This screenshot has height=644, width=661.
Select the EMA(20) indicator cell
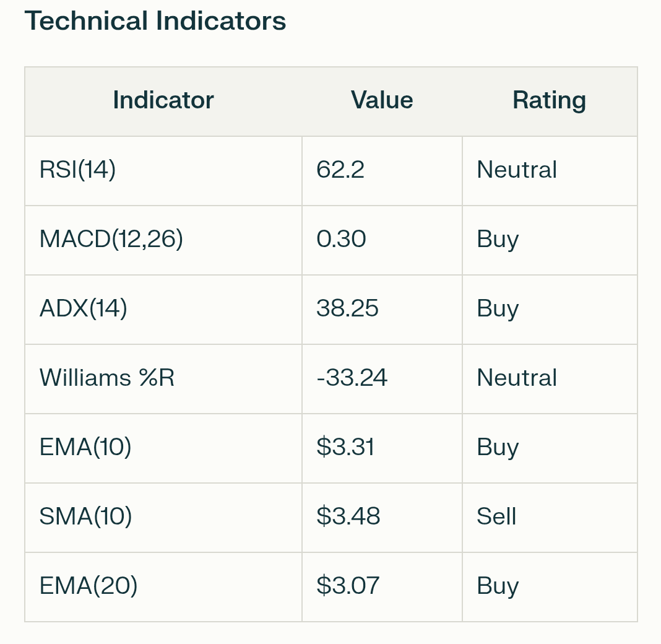click(x=89, y=586)
